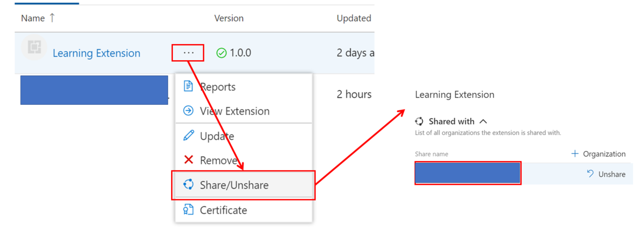Click the red Remove X icon
The image size is (644, 237).
tap(188, 160)
